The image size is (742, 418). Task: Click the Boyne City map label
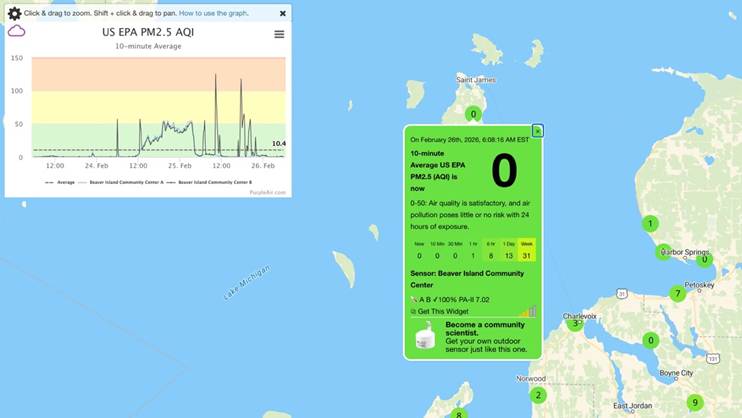(676, 373)
